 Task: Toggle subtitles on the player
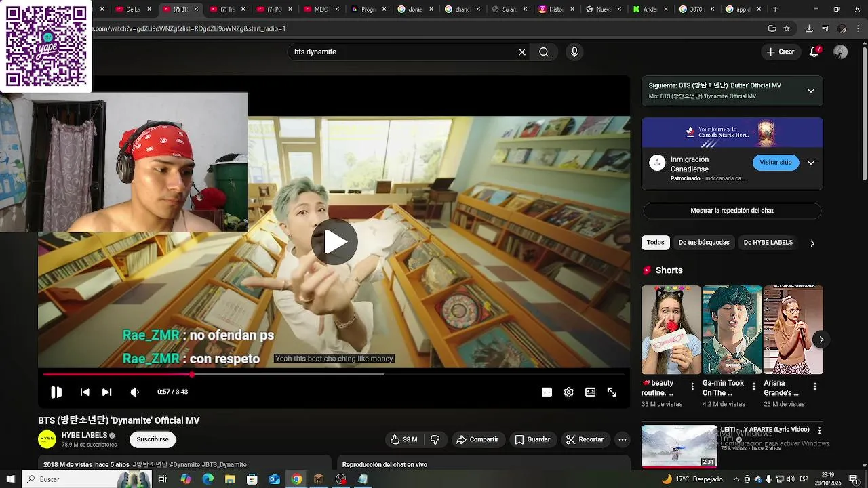point(547,392)
